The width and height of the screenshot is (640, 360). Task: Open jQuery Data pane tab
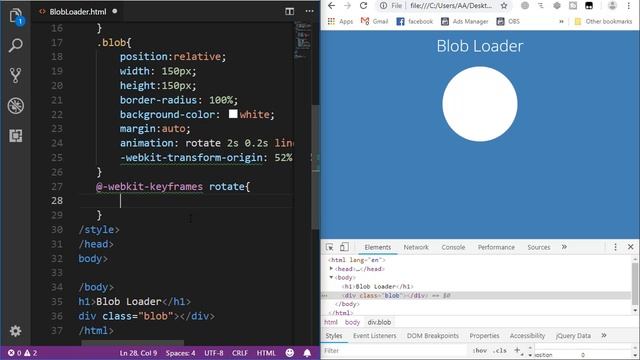(573, 336)
